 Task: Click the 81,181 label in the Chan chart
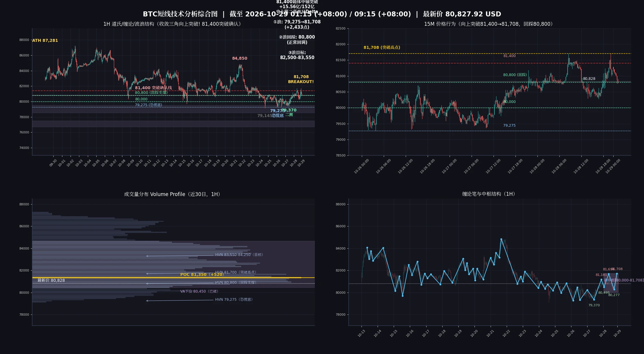point(601,275)
